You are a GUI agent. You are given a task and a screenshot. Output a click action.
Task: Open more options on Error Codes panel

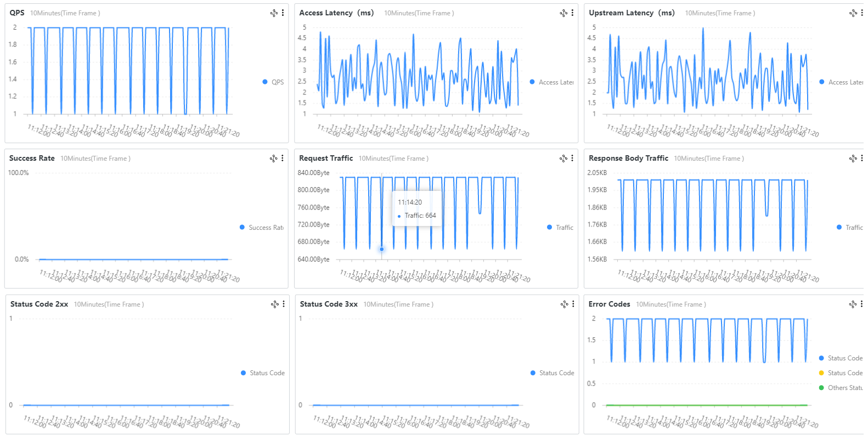(x=862, y=304)
